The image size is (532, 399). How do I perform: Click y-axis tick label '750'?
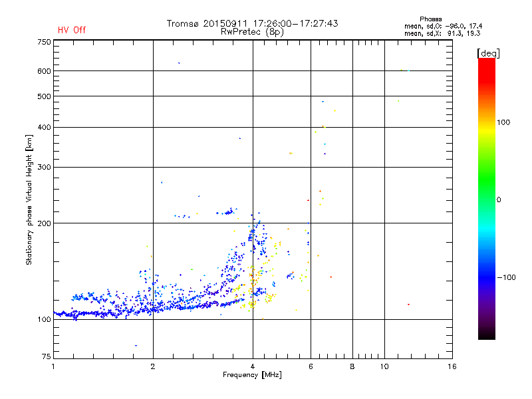point(44,42)
